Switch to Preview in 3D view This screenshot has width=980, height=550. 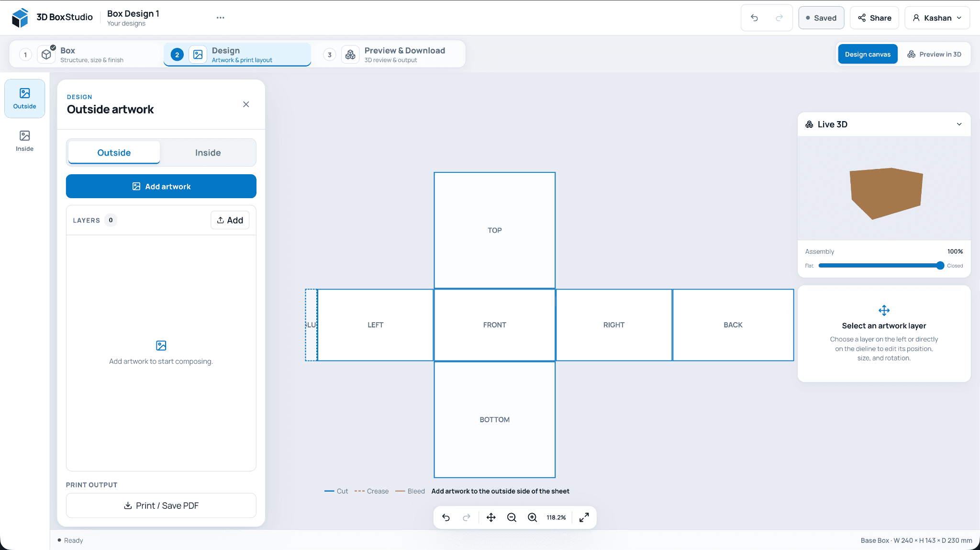[934, 54]
